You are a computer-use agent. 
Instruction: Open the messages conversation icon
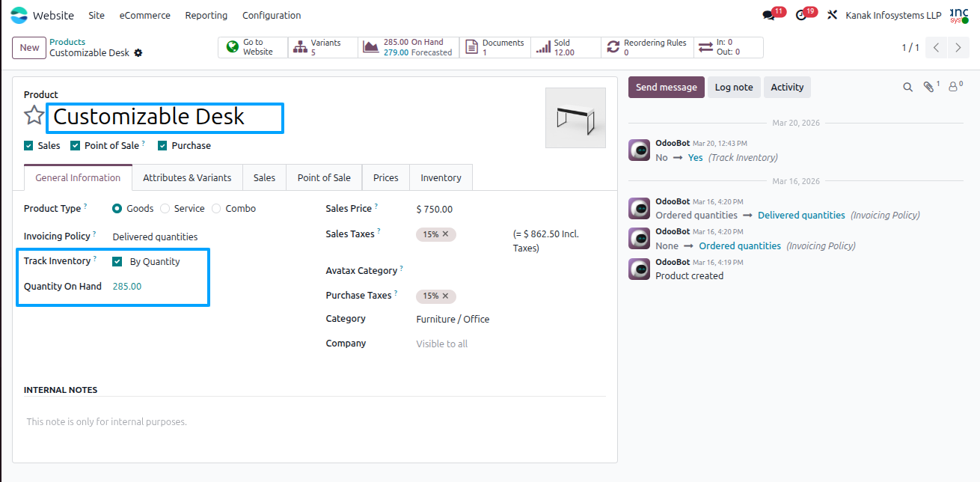[768, 15]
